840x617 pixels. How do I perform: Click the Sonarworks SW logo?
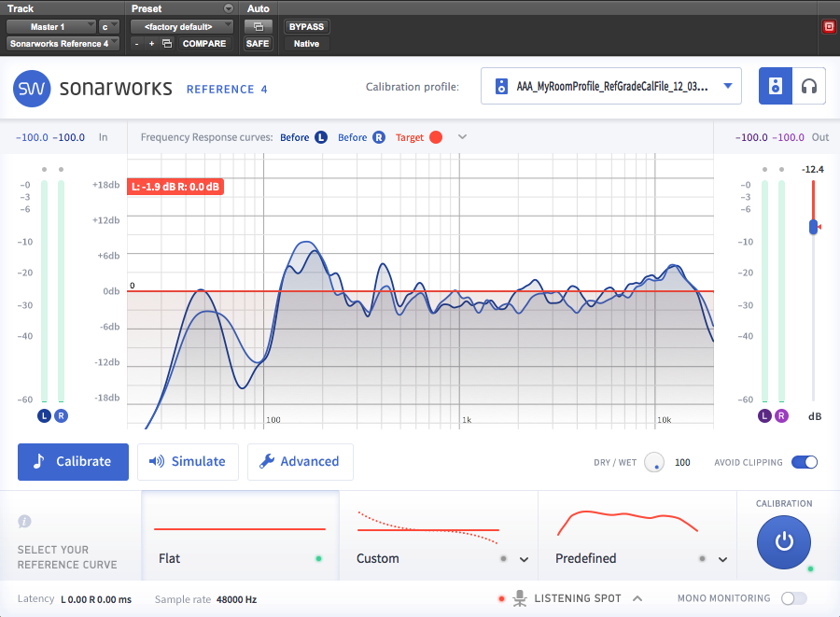pyautogui.click(x=32, y=89)
